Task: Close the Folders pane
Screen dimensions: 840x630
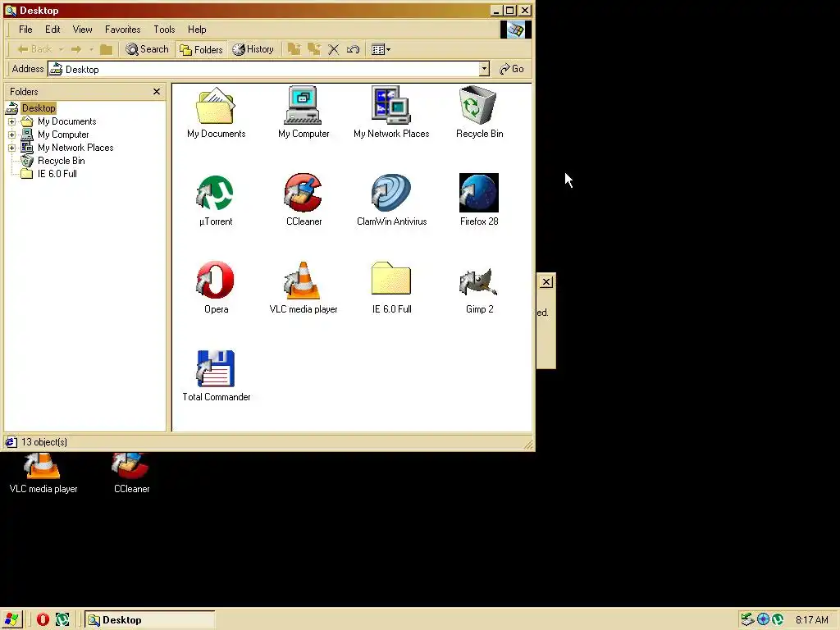Action: 157,92
